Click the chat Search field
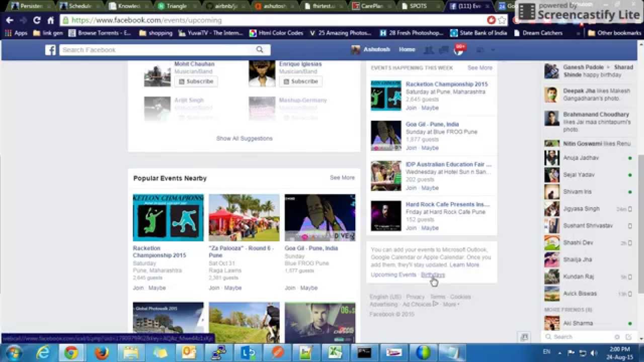This screenshot has width=644, height=362. pos(580,337)
